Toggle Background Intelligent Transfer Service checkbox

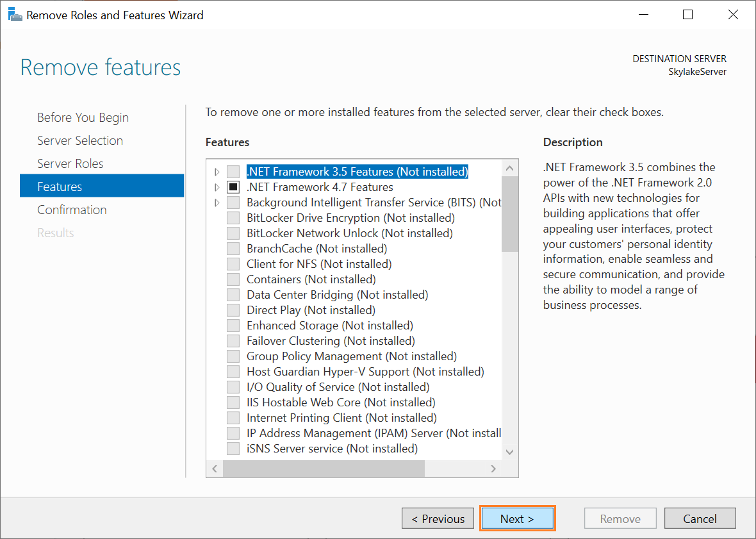tap(233, 203)
